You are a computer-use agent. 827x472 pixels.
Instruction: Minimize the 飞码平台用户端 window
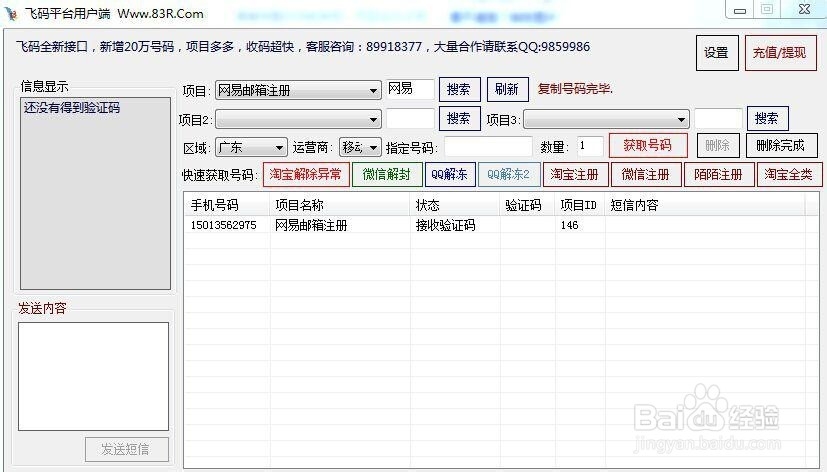(x=740, y=10)
